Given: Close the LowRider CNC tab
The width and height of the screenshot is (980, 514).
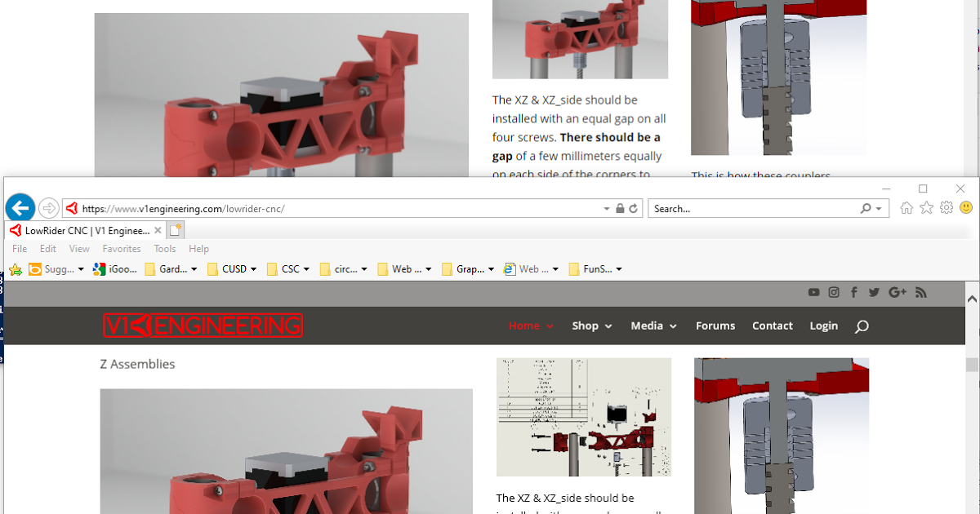Looking at the screenshot, I should point(158,231).
